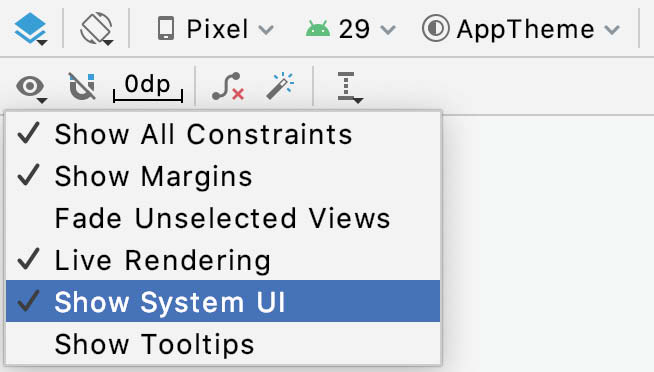
Task: Click the 0dp default margins button
Action: point(148,87)
